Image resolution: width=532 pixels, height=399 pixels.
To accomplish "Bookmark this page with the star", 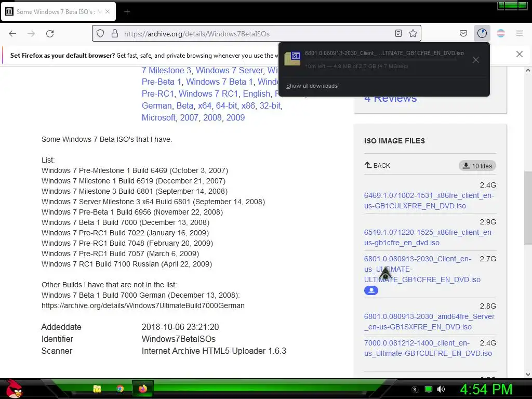I will click(x=413, y=33).
